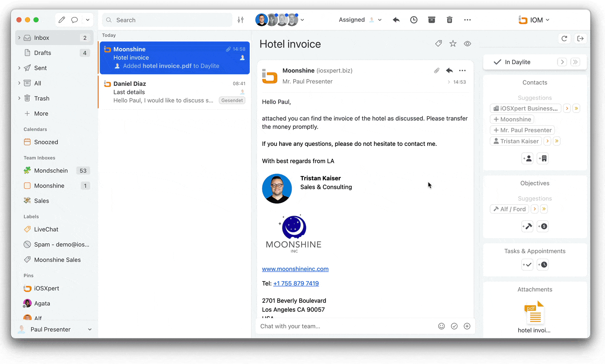Open www.moonshineinc.com link
Viewport: 605px width, 364px height.
coord(295,269)
